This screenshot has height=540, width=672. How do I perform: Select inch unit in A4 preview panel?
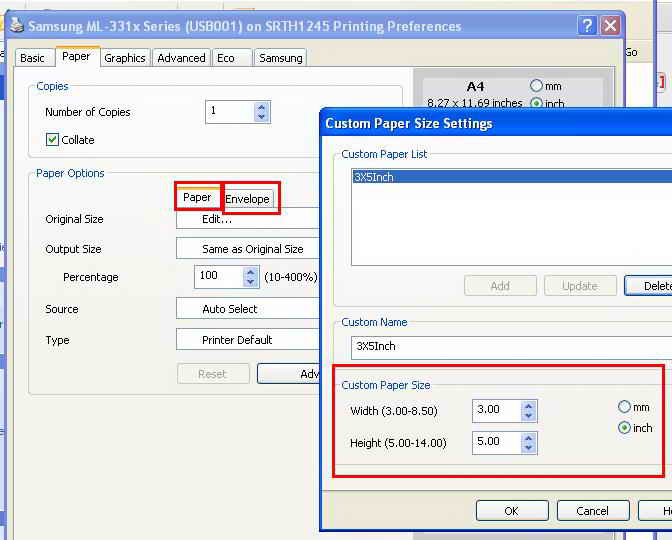536,103
